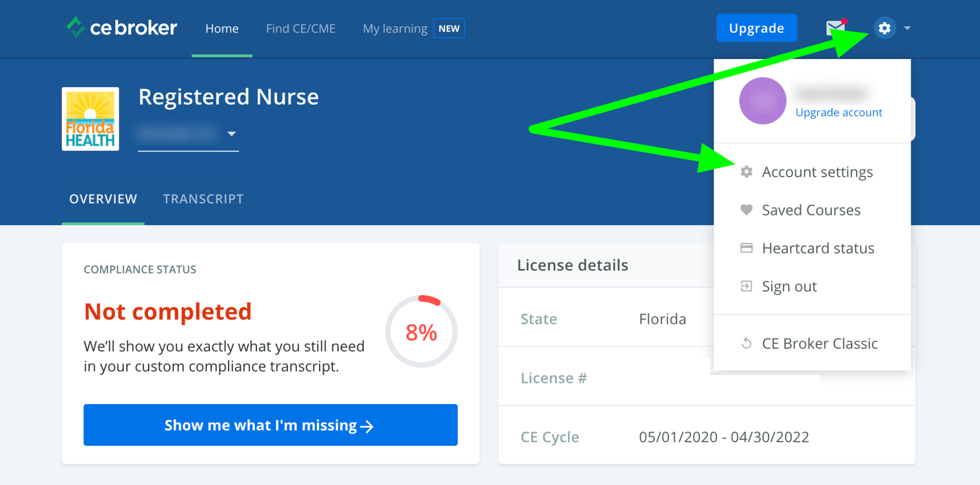The width and height of the screenshot is (980, 485).
Task: Click the Not completed status text
Action: 168,311
